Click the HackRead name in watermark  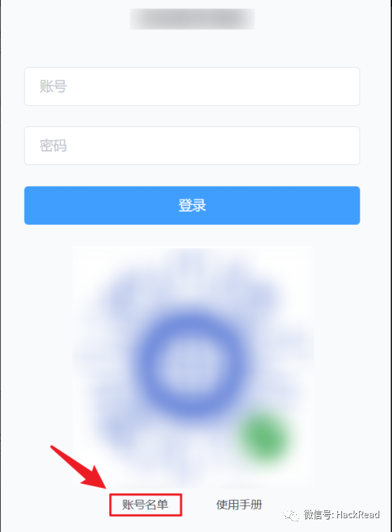click(358, 515)
